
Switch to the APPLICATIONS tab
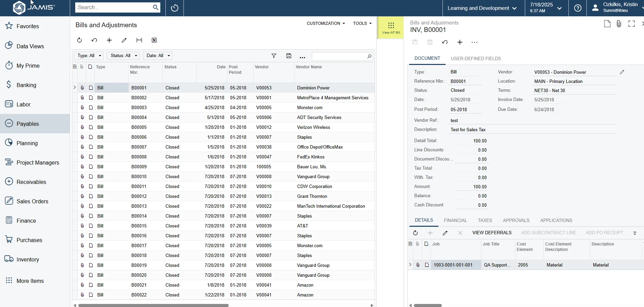click(556, 220)
